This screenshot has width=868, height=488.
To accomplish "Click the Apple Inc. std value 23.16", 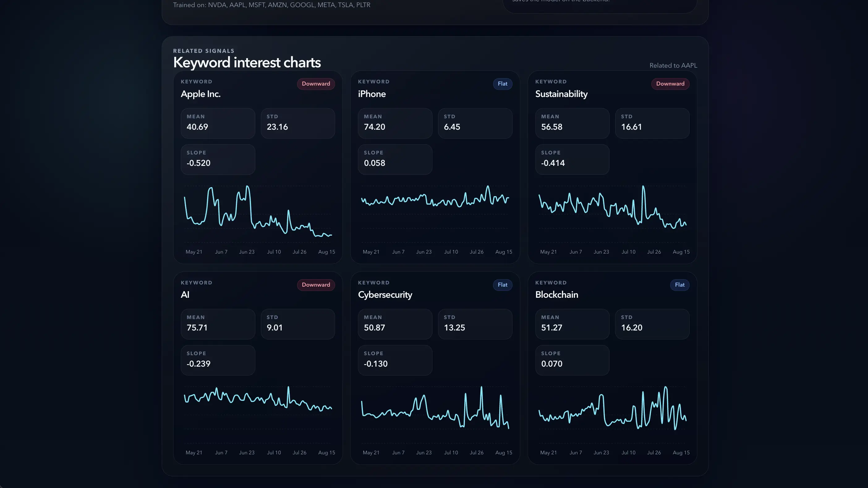I will pos(277,127).
